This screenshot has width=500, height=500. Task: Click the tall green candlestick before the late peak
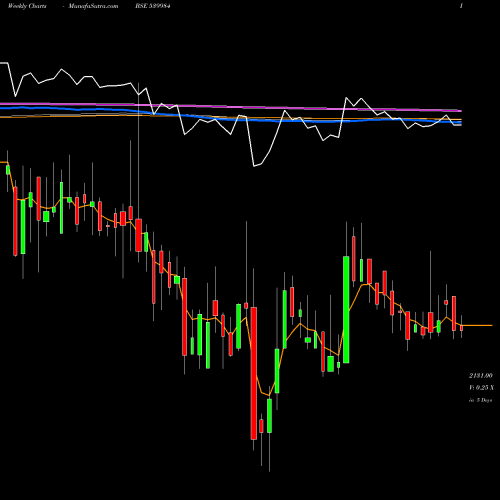point(346,310)
